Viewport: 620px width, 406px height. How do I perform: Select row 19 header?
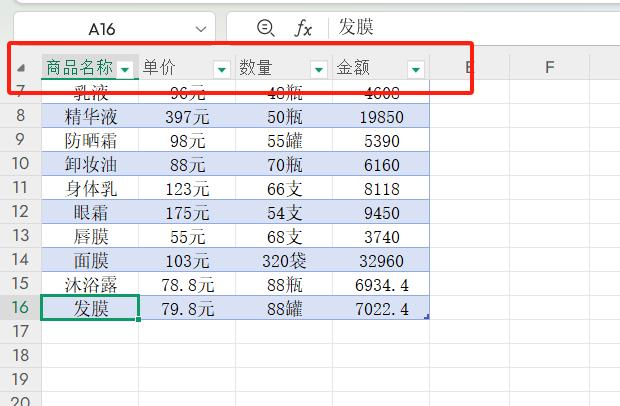click(21, 380)
